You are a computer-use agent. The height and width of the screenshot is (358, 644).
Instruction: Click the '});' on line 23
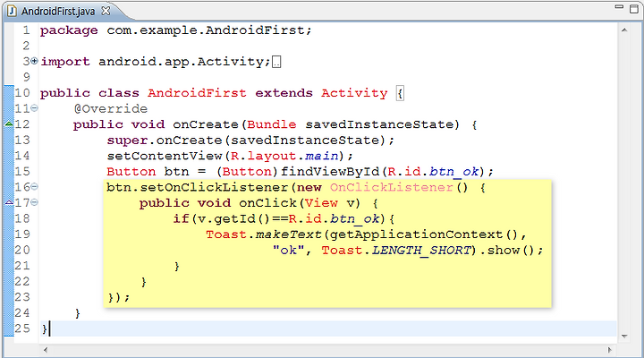click(x=119, y=297)
